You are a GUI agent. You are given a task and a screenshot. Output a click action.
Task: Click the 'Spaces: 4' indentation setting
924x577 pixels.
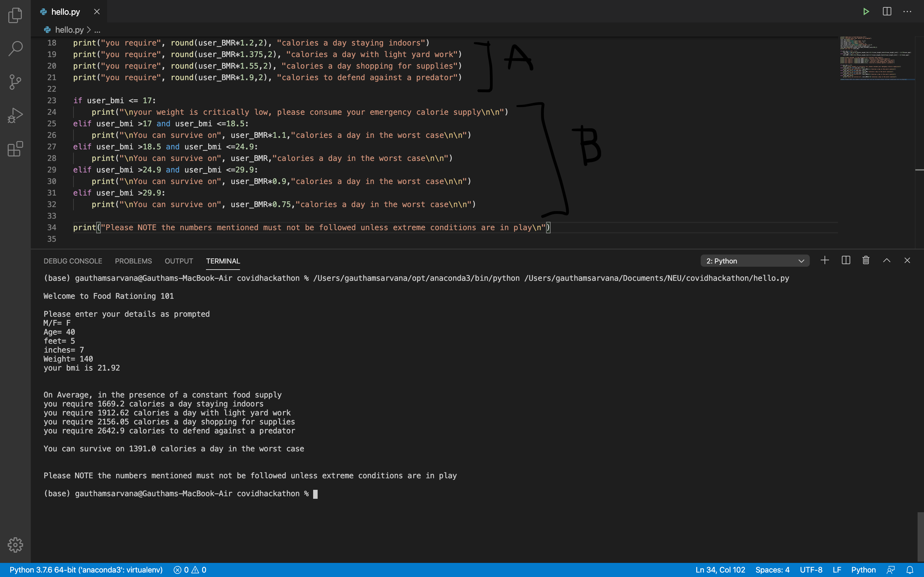pos(772,570)
